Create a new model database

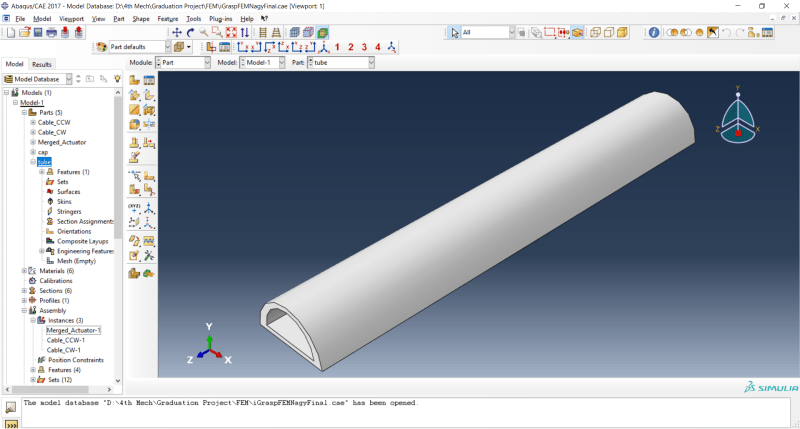pos(11,33)
